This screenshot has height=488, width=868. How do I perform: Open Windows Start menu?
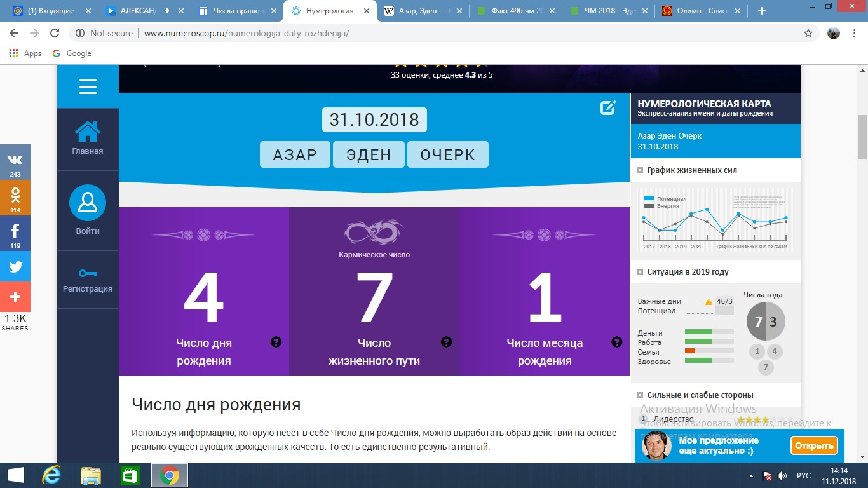pyautogui.click(x=15, y=475)
